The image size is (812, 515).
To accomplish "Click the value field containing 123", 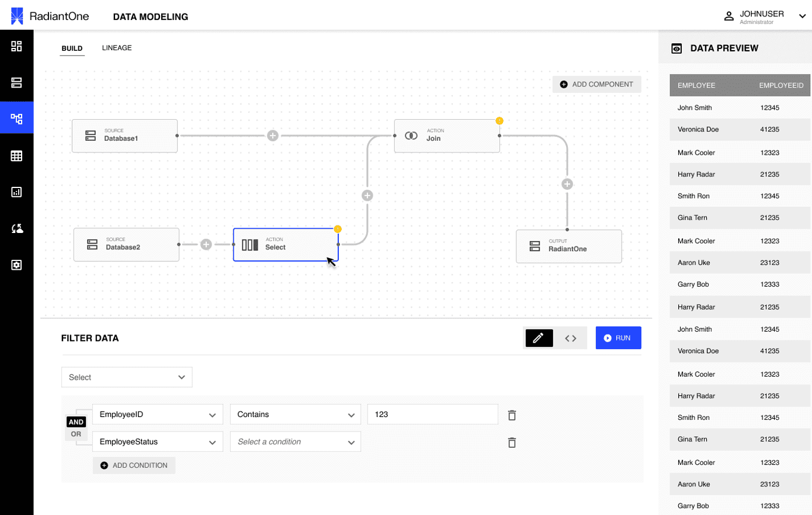I will coord(432,415).
